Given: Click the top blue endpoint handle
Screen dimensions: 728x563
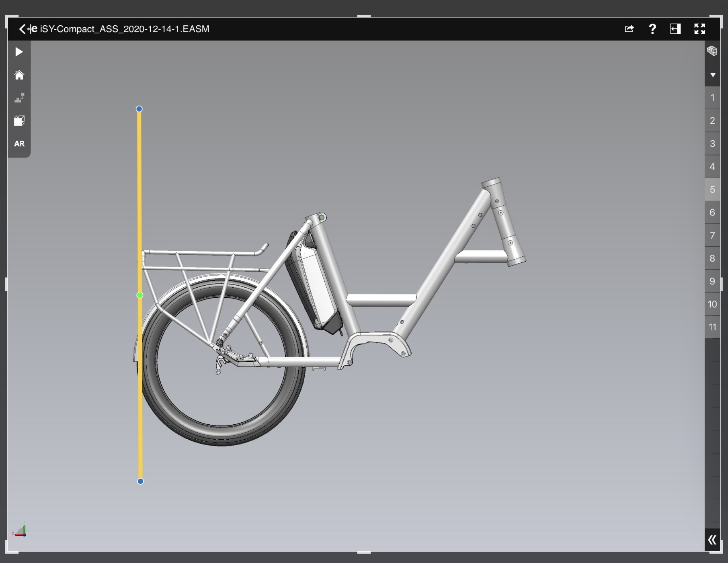Looking at the screenshot, I should (139, 109).
